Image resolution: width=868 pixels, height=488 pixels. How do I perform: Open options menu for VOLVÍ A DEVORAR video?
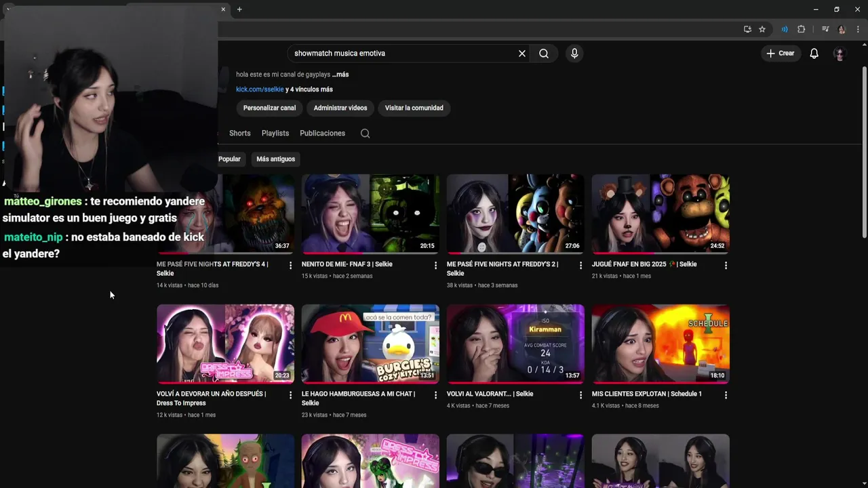[290, 395]
